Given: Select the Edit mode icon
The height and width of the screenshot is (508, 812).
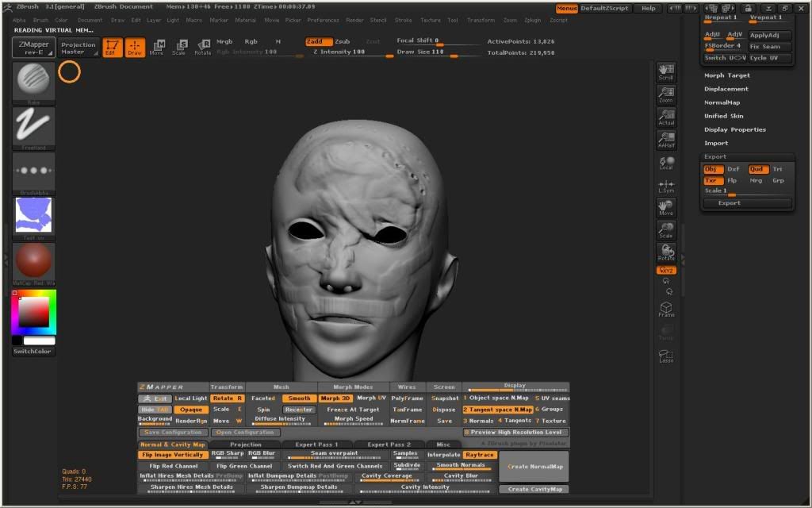Looking at the screenshot, I should 112,47.
